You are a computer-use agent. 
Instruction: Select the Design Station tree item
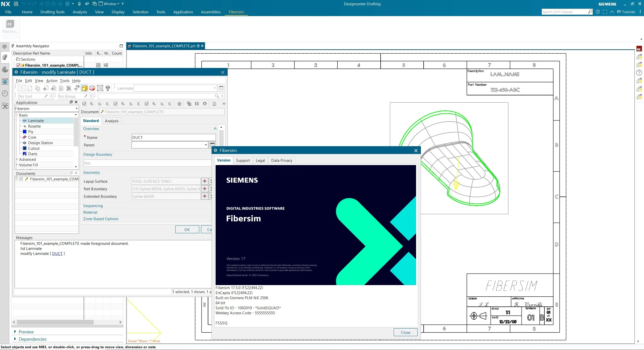(40, 143)
